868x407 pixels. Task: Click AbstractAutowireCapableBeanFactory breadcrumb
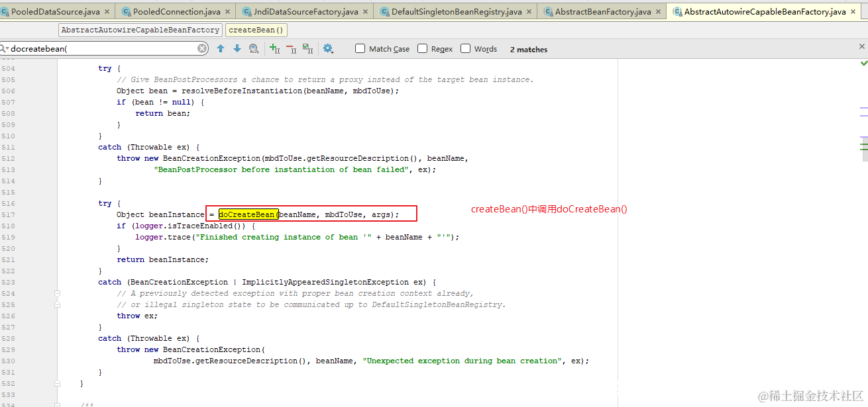140,30
